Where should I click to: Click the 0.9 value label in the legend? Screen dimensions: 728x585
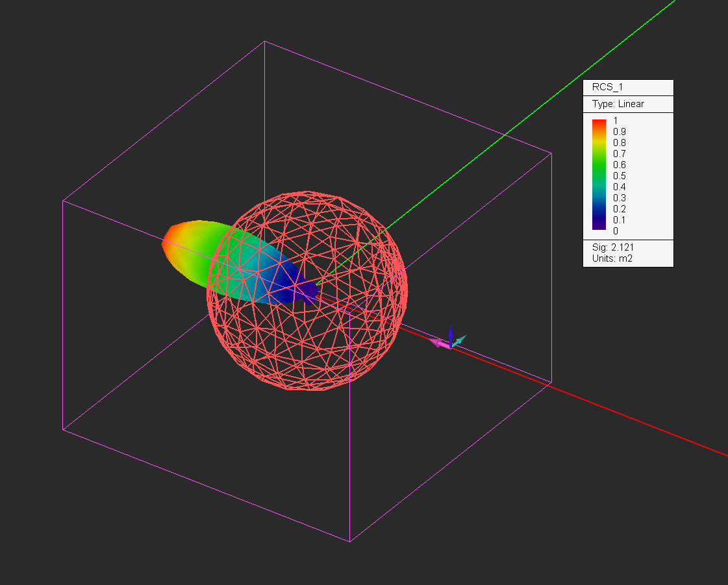click(620, 132)
